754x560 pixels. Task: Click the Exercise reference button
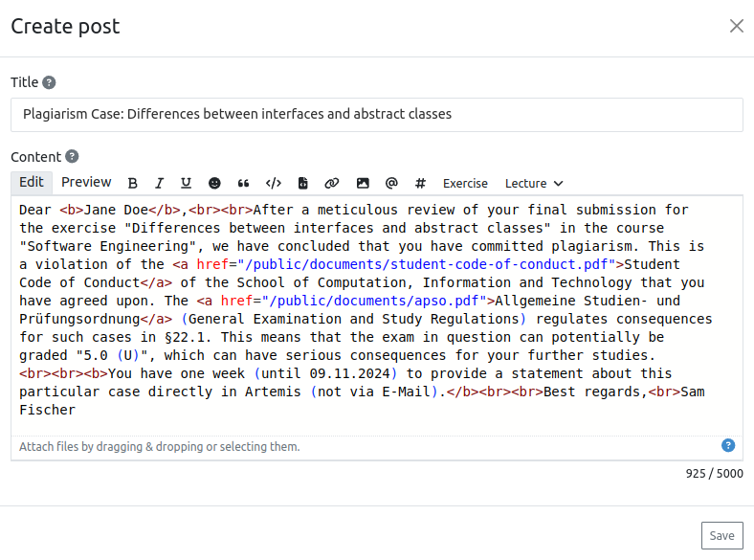tap(465, 184)
